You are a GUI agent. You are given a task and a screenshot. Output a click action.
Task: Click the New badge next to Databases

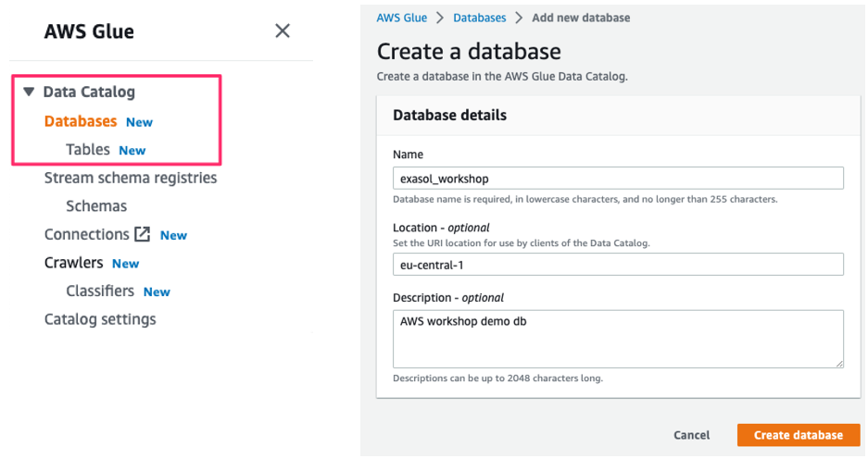pyautogui.click(x=139, y=122)
